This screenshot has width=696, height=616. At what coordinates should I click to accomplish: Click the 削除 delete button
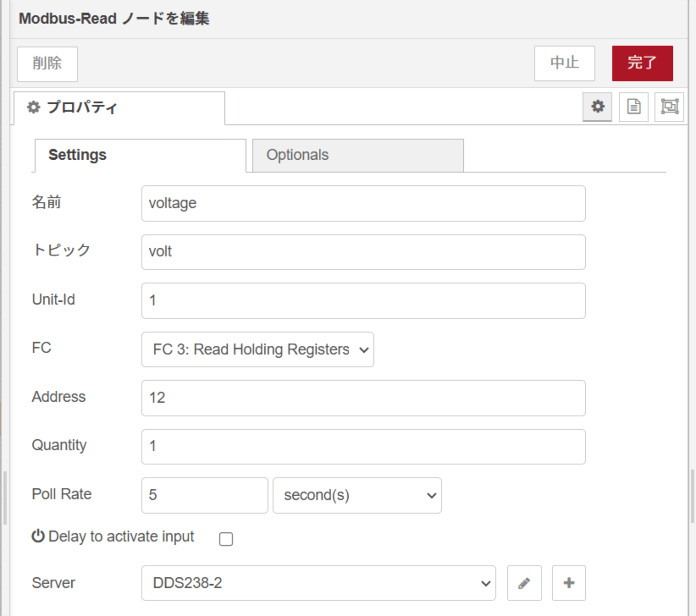47,64
